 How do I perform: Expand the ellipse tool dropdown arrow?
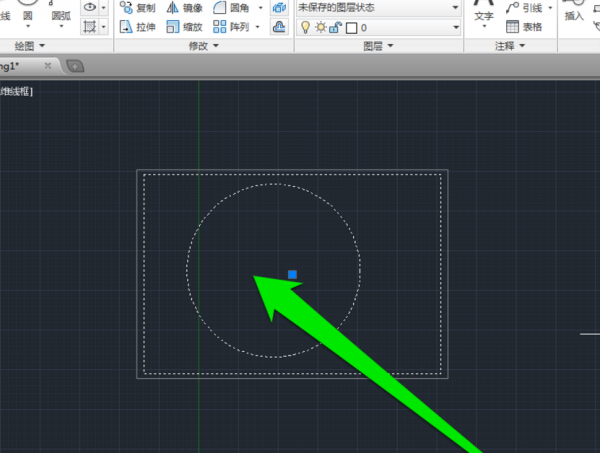(103, 8)
